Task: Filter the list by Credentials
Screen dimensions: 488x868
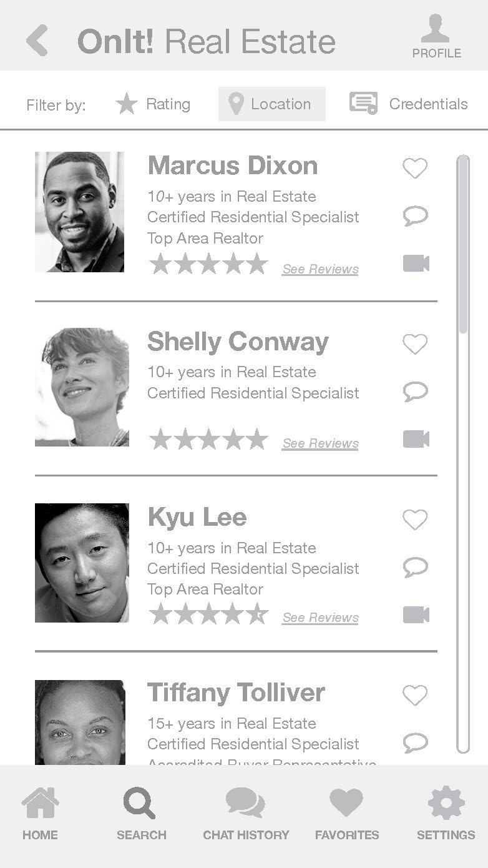Action: point(409,104)
